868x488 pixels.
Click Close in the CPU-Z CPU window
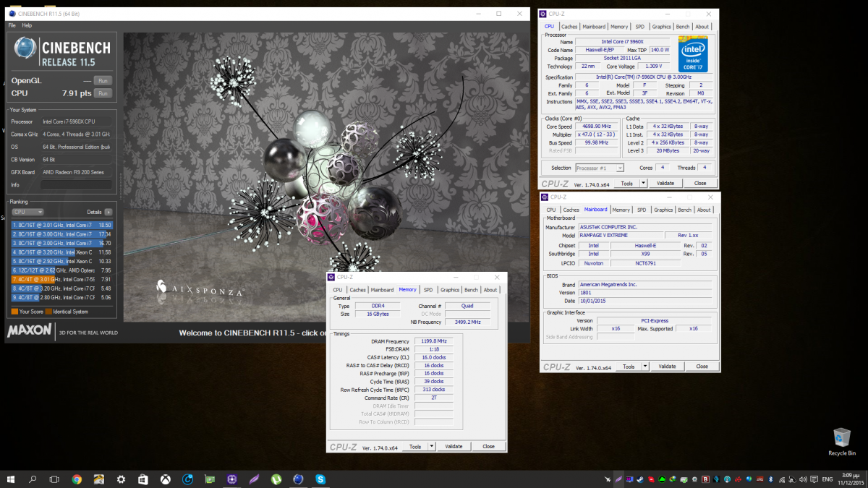[x=700, y=183]
